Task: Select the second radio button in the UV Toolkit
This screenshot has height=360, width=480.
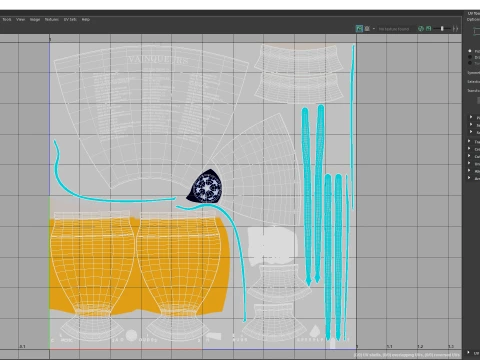Action: [x=470, y=57]
